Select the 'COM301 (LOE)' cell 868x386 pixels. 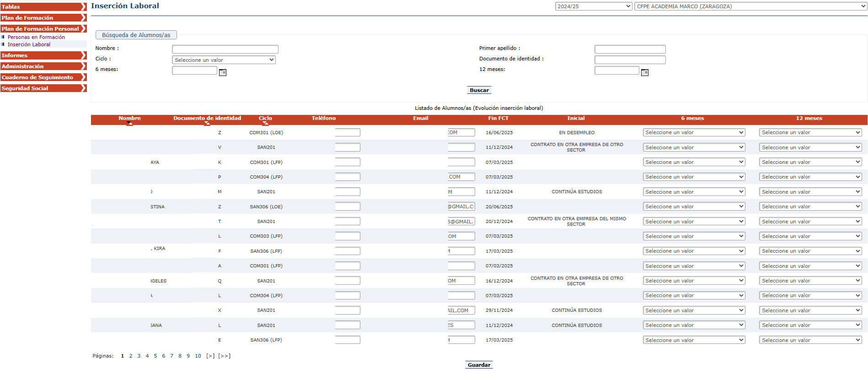(x=266, y=133)
